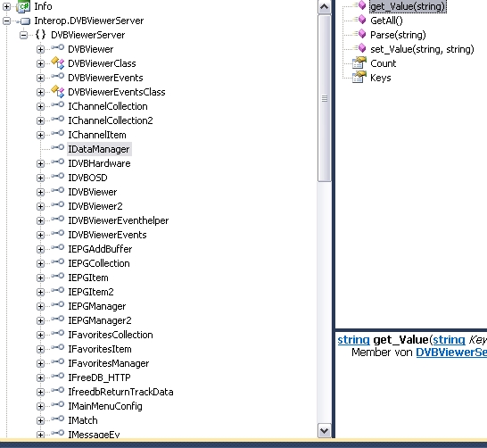Collapse the Interop.DVBViewerServer assembly node

tap(6, 21)
